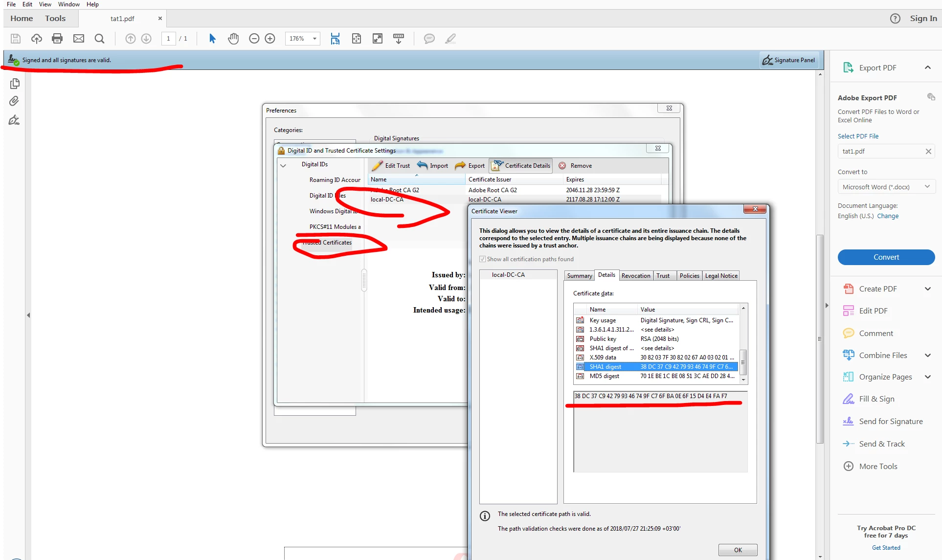Select the Hand pan tool

coord(233,39)
